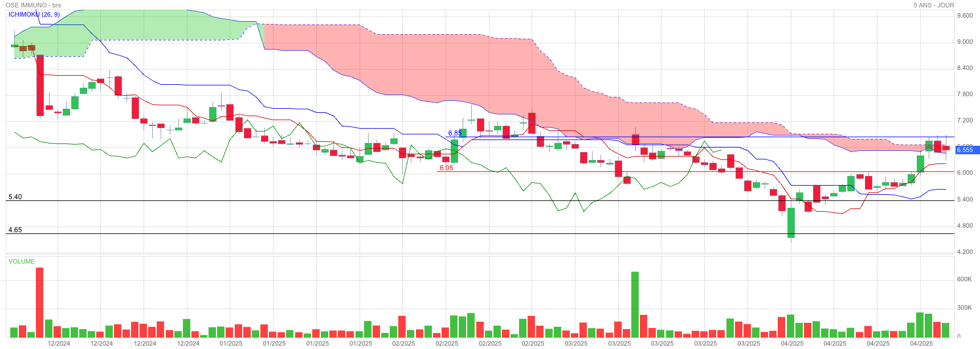Click the blue 6.555 current price tag

pos(967,150)
